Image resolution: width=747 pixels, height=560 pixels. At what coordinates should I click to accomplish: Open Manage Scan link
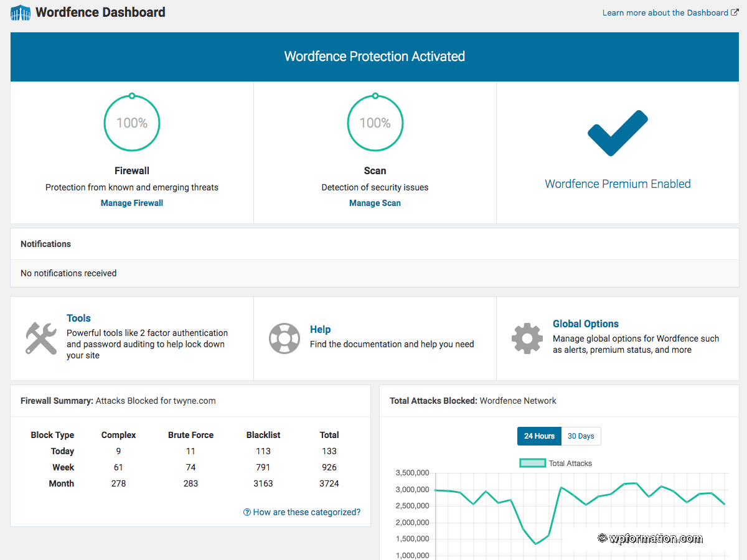click(375, 203)
